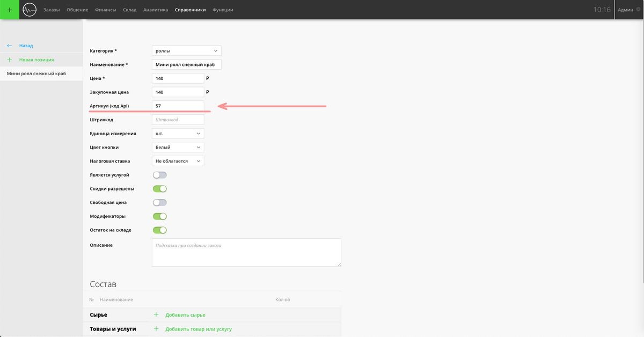This screenshot has width=644, height=337.
Task: Toggle the Является услугой switch
Action: click(160, 175)
